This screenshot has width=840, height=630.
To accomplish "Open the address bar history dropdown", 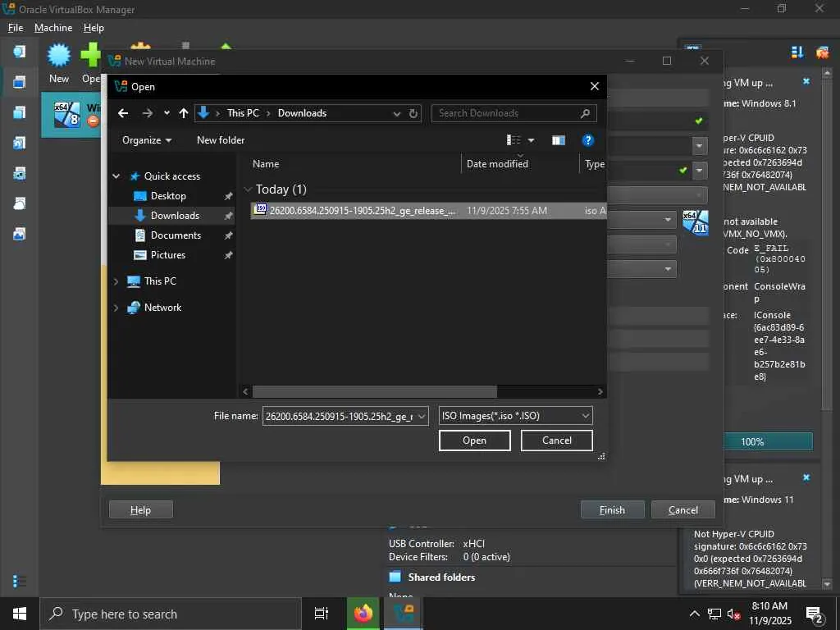I will tap(397, 113).
